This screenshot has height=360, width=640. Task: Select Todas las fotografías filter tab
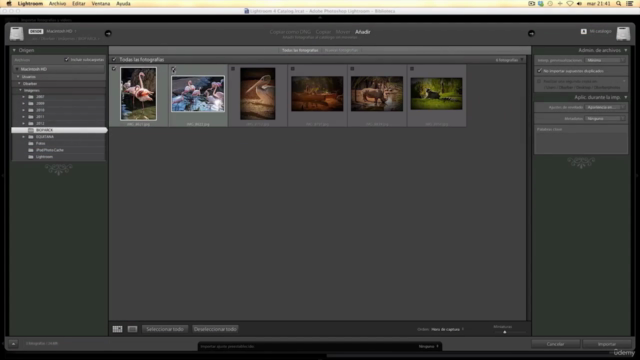click(300, 50)
